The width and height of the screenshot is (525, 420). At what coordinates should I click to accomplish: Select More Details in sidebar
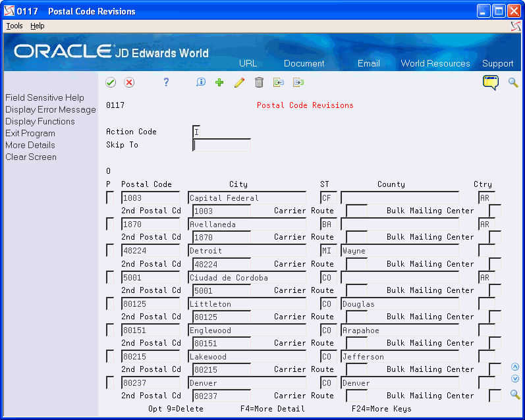pos(30,145)
